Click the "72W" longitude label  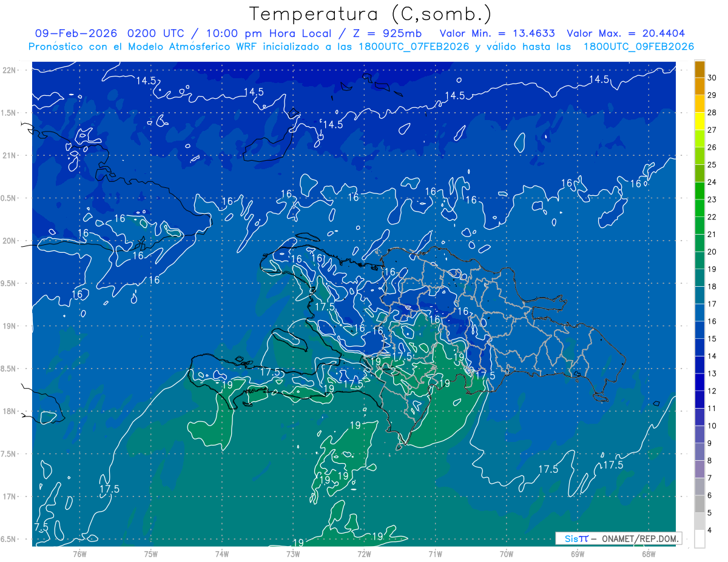[x=364, y=554]
